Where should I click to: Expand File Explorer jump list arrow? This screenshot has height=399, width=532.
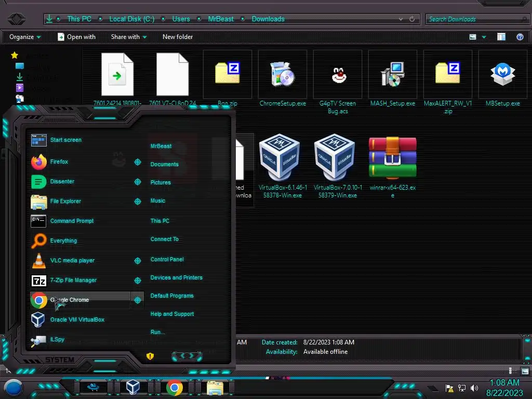point(137,202)
